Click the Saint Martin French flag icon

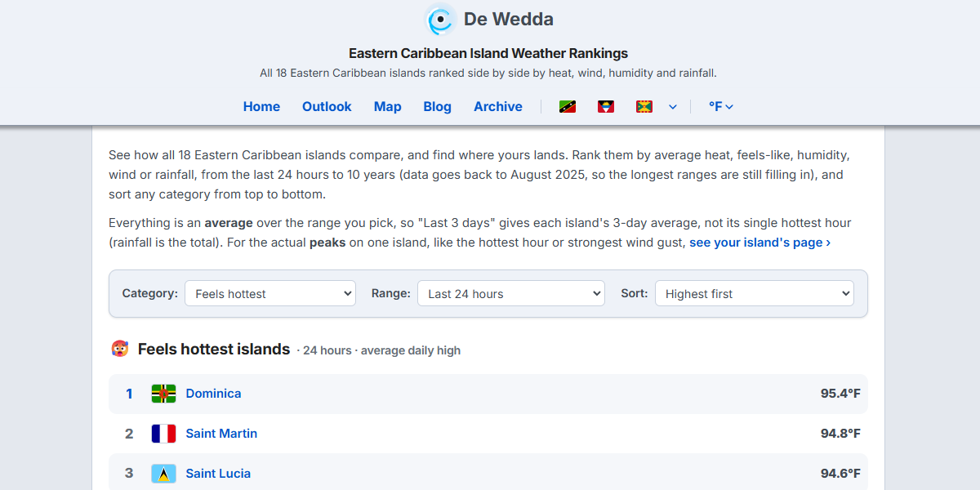(164, 434)
